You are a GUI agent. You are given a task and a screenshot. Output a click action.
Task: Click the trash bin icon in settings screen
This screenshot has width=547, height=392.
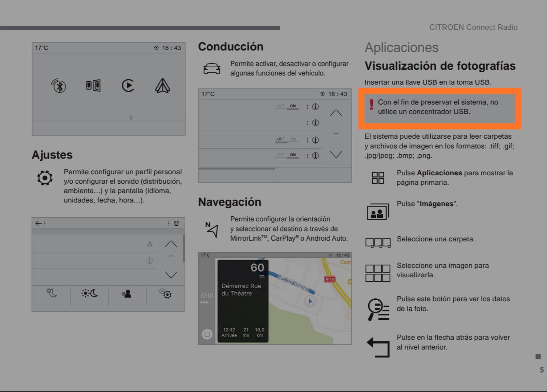[176, 223]
